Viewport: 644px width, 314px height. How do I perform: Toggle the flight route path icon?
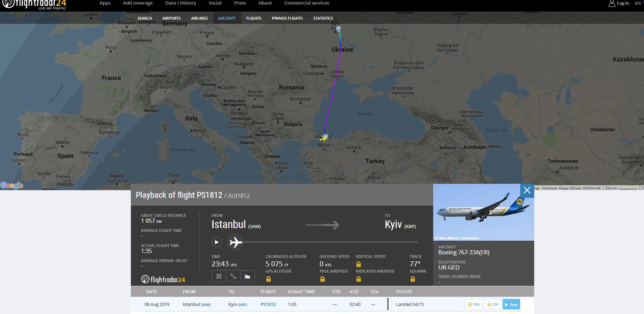[x=233, y=276]
